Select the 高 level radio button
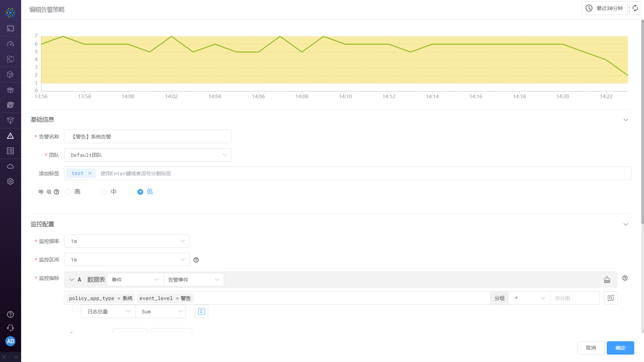Viewport: 644px width, 362px height. coord(68,192)
